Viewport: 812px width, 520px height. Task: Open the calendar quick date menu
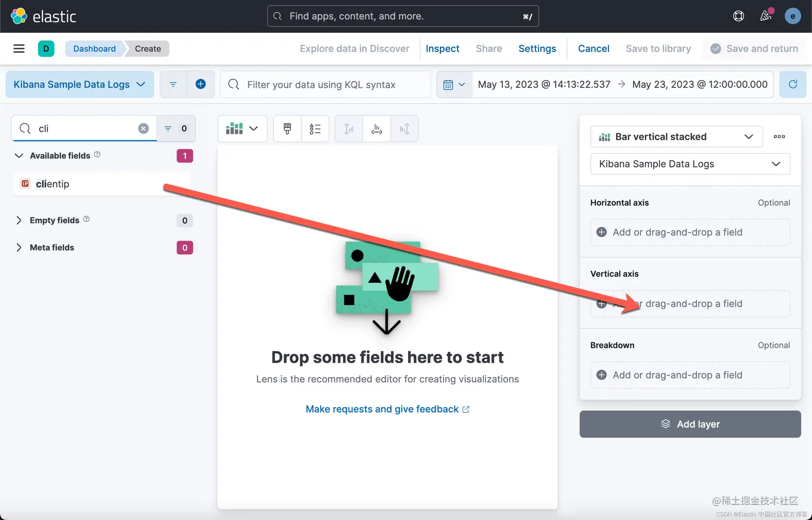click(454, 84)
